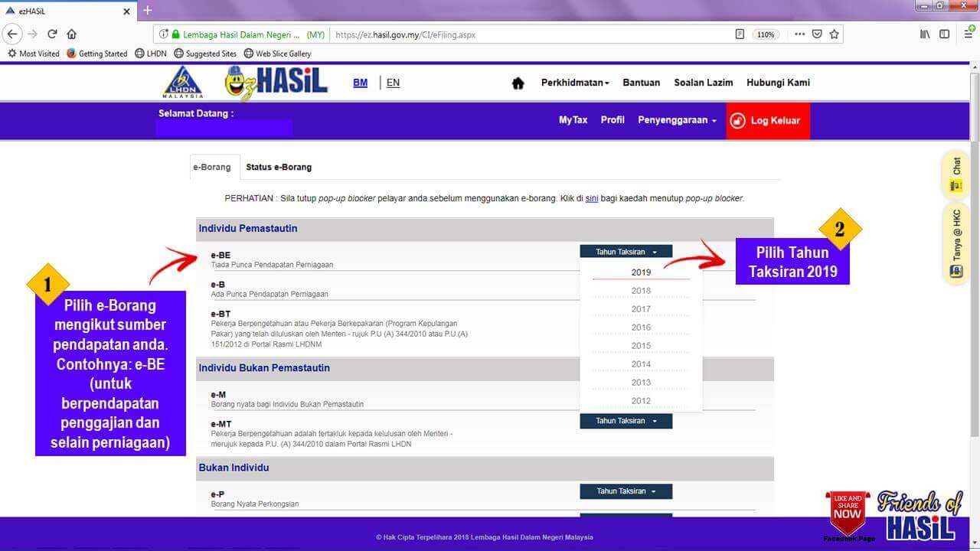Click the red Log Keluar button
Screen dimensions: 980x551
768,121
